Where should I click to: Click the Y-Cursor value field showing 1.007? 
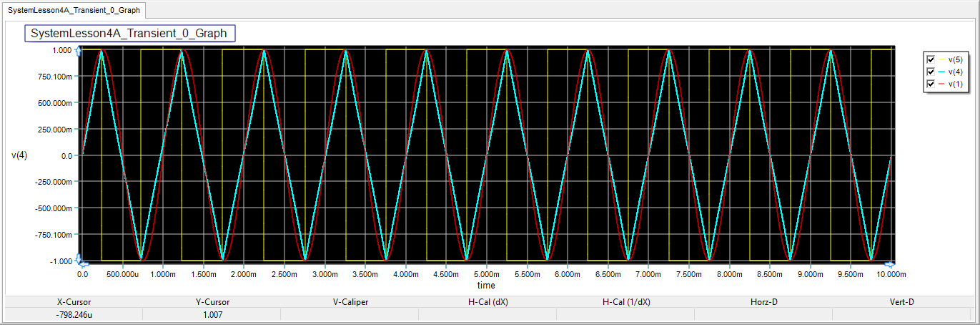tap(212, 314)
